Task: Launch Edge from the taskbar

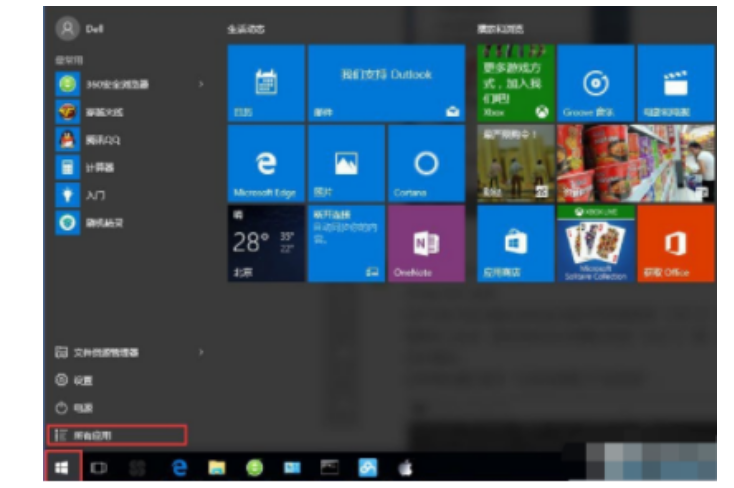Action: 179,467
